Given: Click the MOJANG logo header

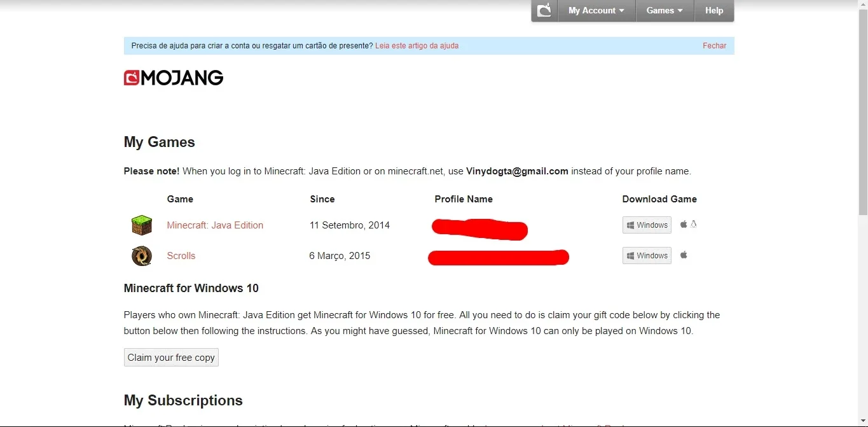Looking at the screenshot, I should tap(174, 78).
